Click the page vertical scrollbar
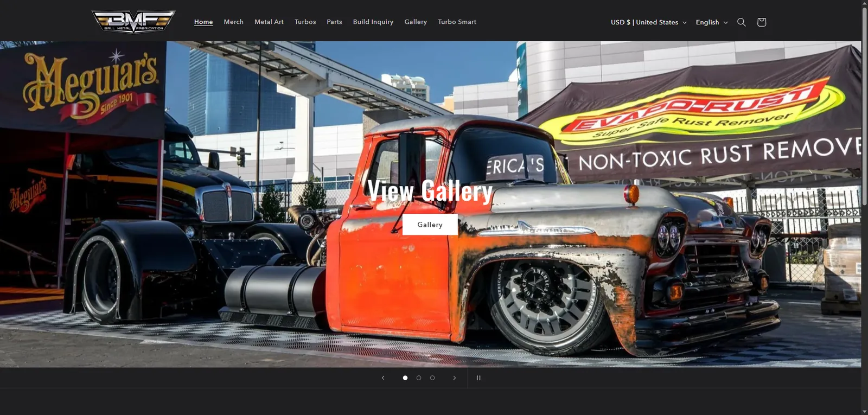The image size is (868, 415). pos(865,106)
